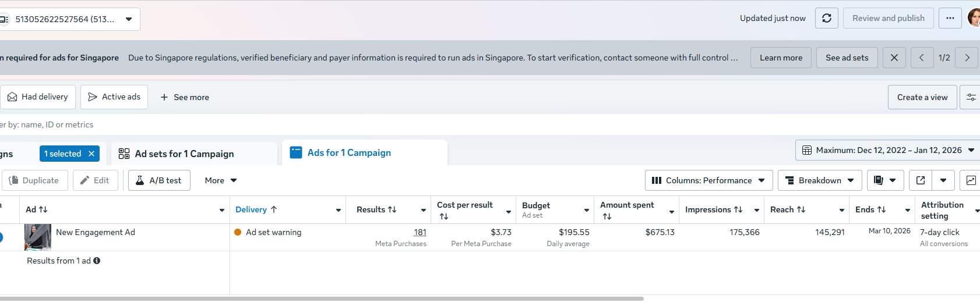Dismiss the Singapore verification banner
980x306 pixels.
(x=894, y=58)
